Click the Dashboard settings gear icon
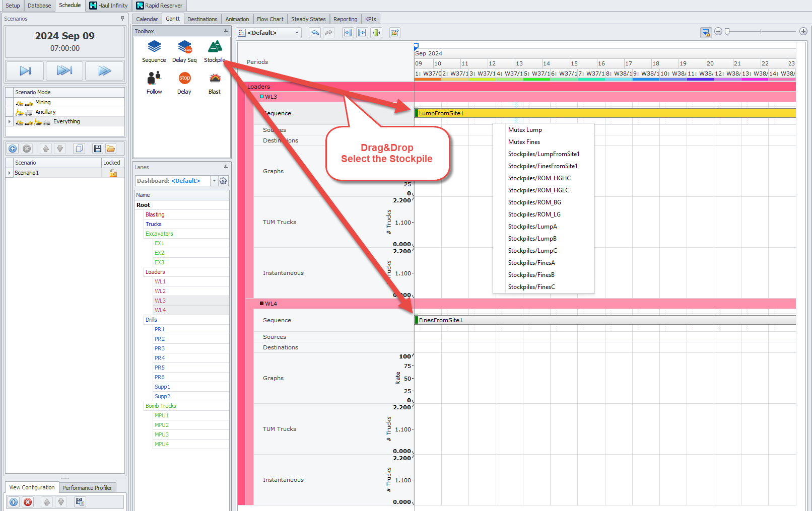 pyautogui.click(x=223, y=181)
